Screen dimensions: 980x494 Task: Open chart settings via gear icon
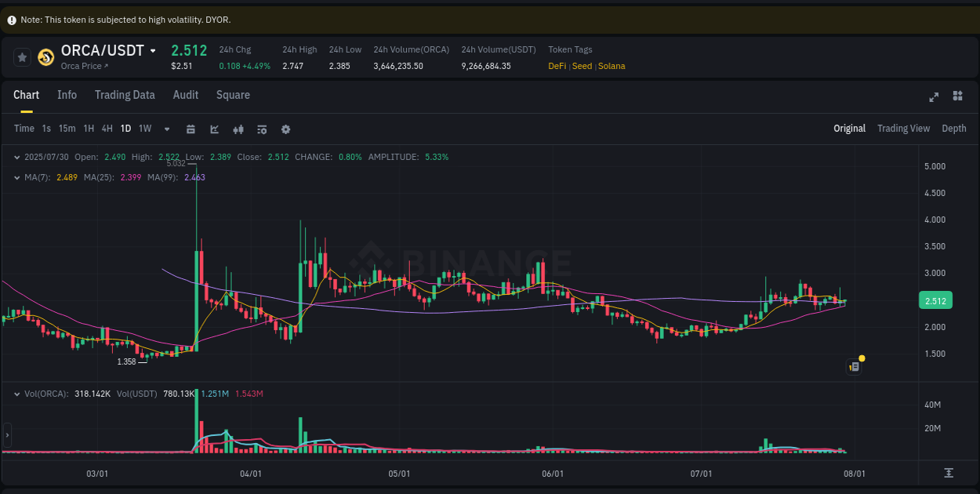coord(285,129)
